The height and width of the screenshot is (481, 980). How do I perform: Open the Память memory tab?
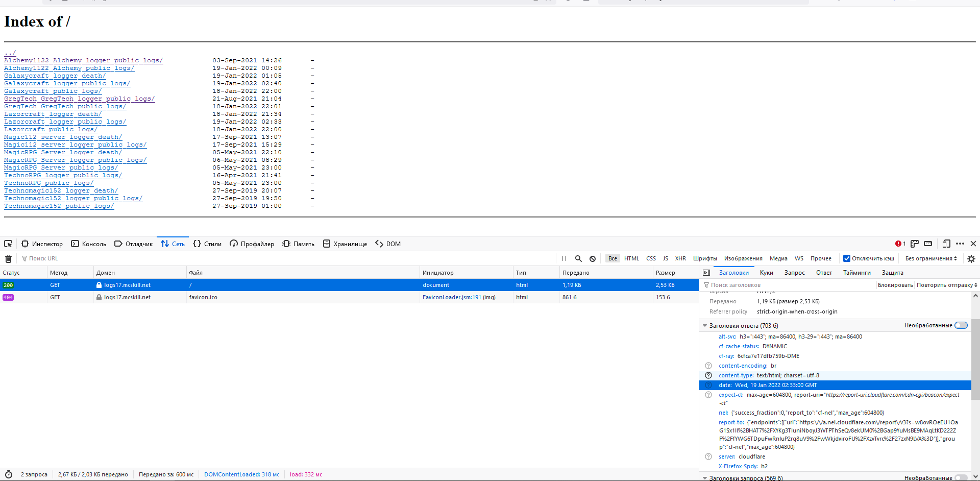pyautogui.click(x=299, y=244)
